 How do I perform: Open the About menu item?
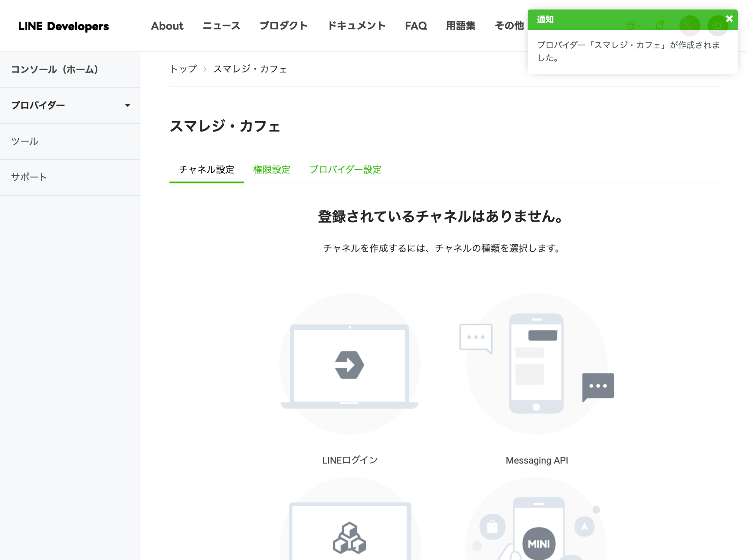coord(167,26)
